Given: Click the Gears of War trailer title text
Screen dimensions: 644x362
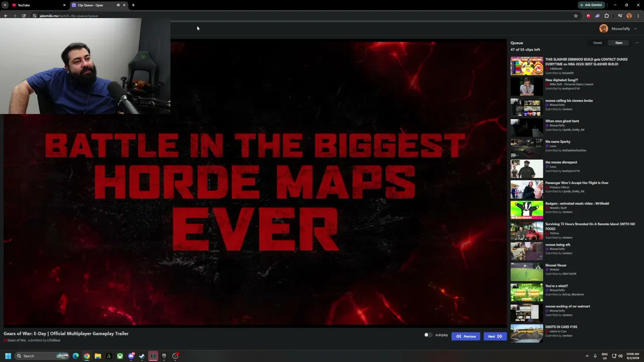Looking at the screenshot, I should [x=66, y=333].
